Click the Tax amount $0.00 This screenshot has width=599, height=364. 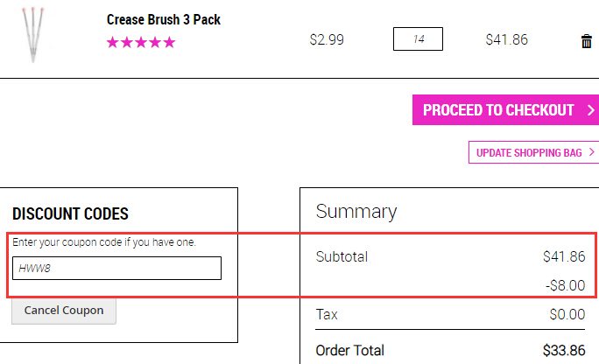coord(567,314)
